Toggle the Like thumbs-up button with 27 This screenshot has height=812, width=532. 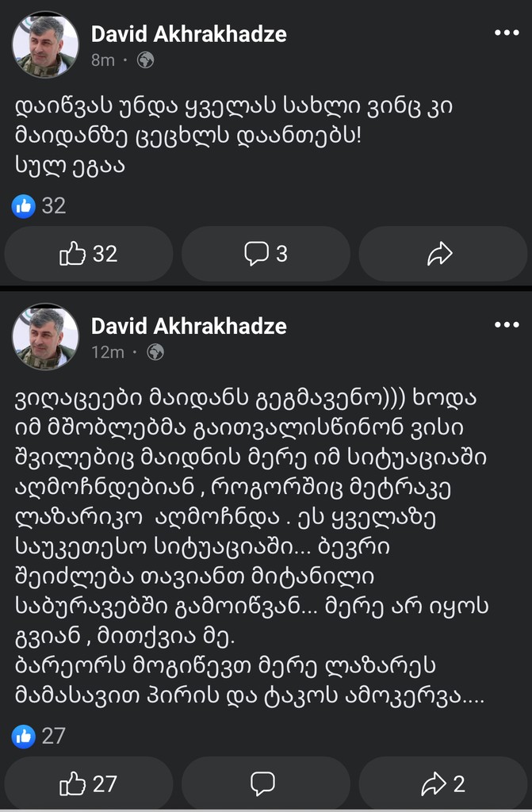point(89,783)
